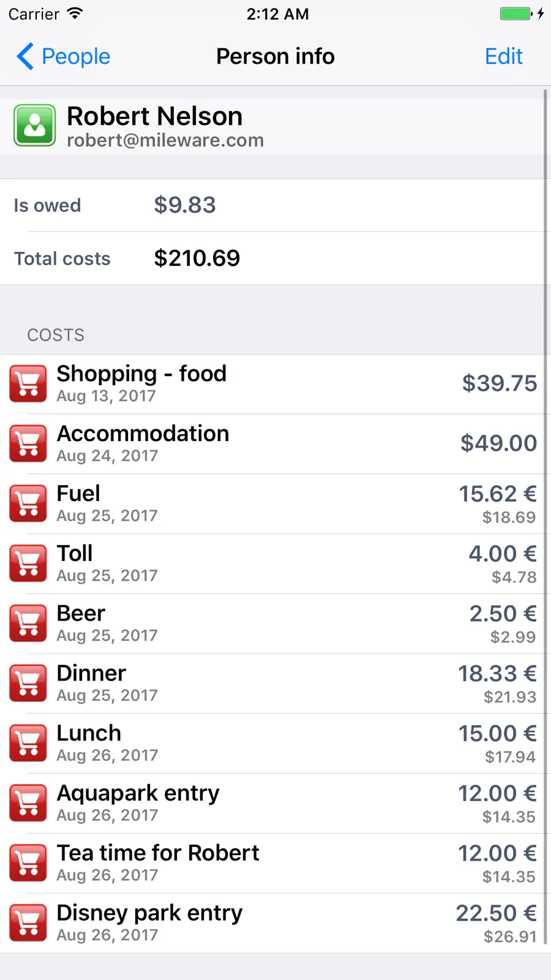Click the vertical scrollbar on the right

pyautogui.click(x=545, y=518)
